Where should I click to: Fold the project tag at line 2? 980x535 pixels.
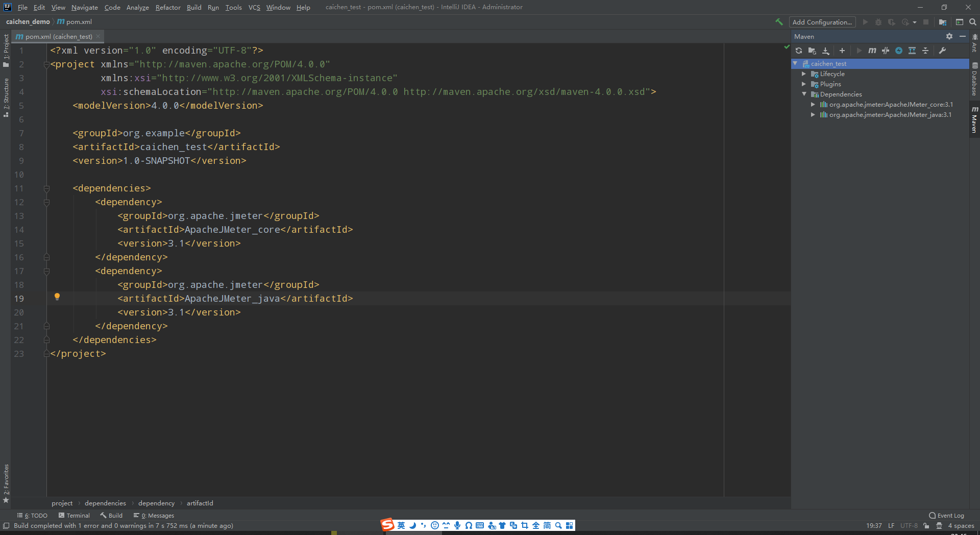click(x=46, y=64)
